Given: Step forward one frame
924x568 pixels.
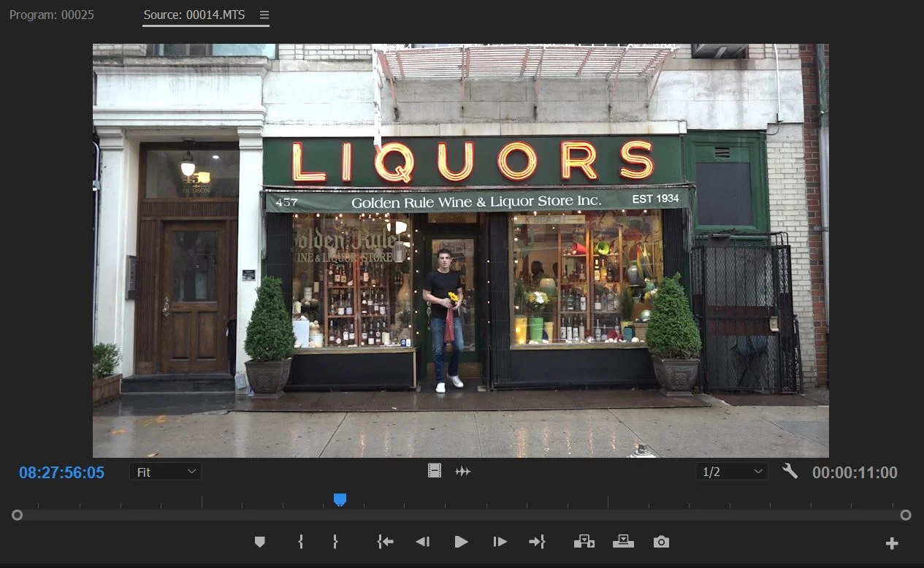Looking at the screenshot, I should pos(500,542).
